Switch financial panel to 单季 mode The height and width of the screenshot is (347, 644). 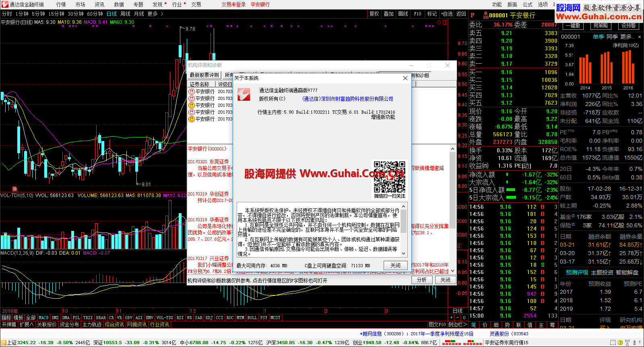coord(598,37)
